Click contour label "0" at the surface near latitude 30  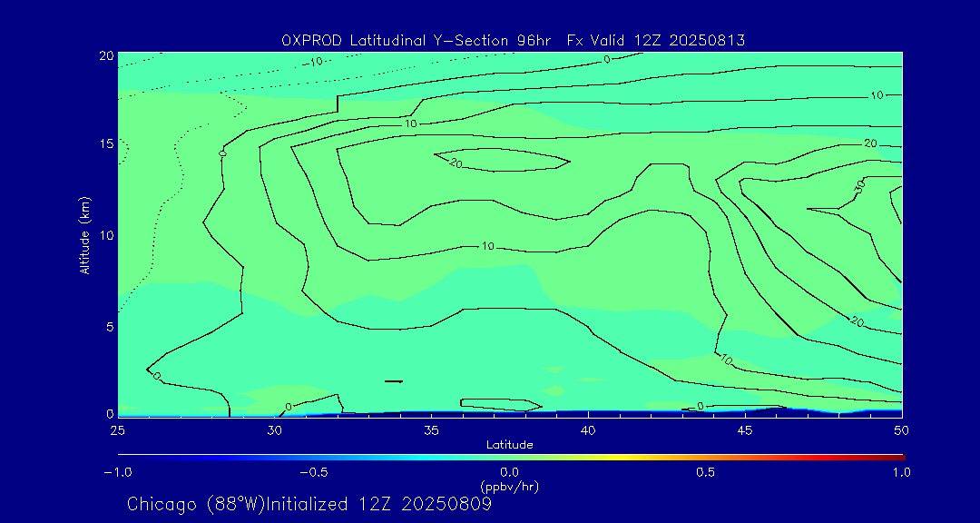click(x=289, y=407)
